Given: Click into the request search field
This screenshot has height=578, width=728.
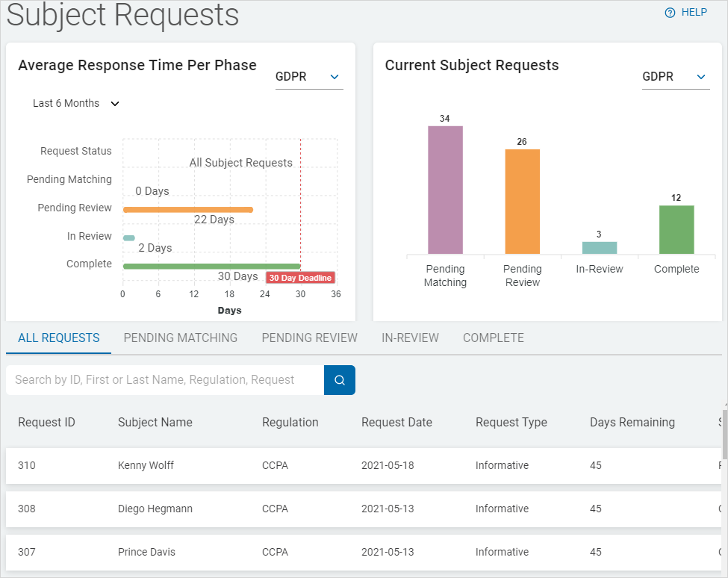Looking at the screenshot, I should (x=164, y=380).
